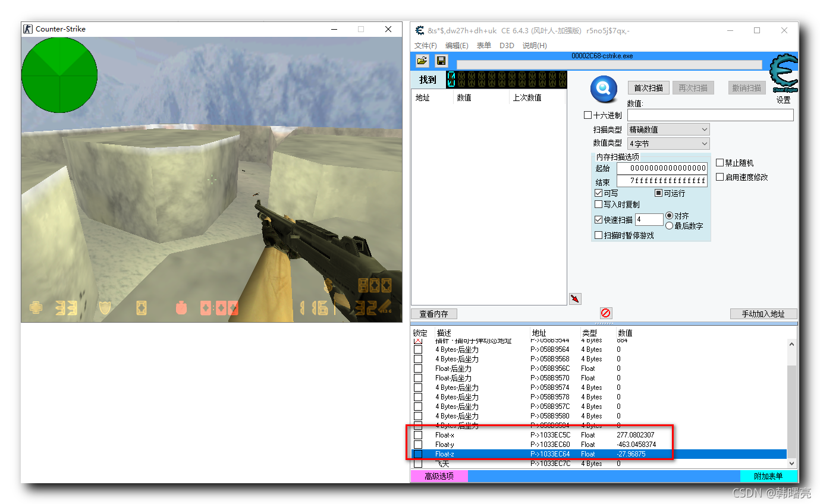The image size is (820, 504).
Task: Click the process label 00002C68-cstrike.exe
Action: click(602, 56)
